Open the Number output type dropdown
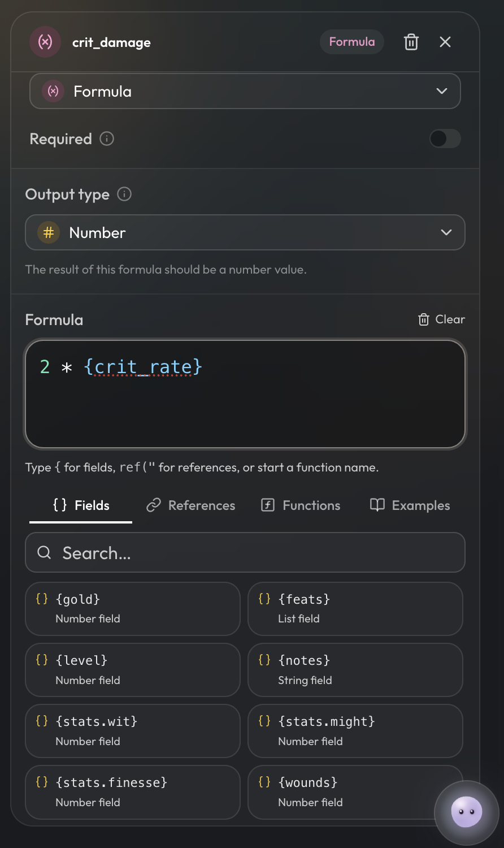This screenshot has height=848, width=504. 245,232
